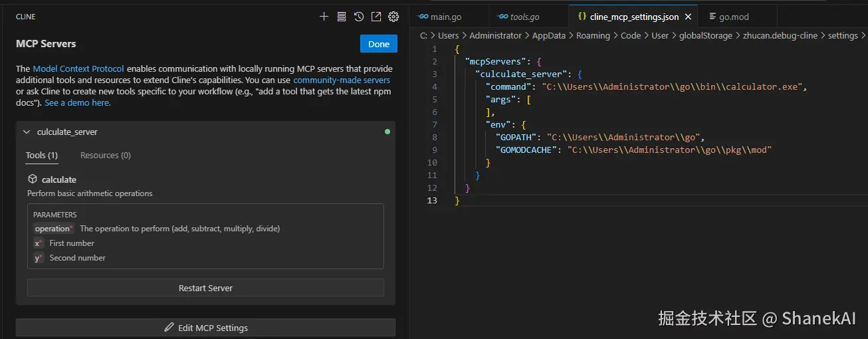Click the cube icon beside calculate tool
The width and height of the screenshot is (868, 339).
coord(33,179)
